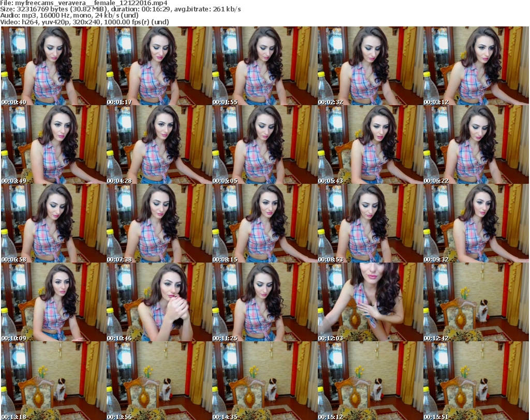Open the frame at 00:07:38
This screenshot has width=530, height=420.
click(x=159, y=224)
